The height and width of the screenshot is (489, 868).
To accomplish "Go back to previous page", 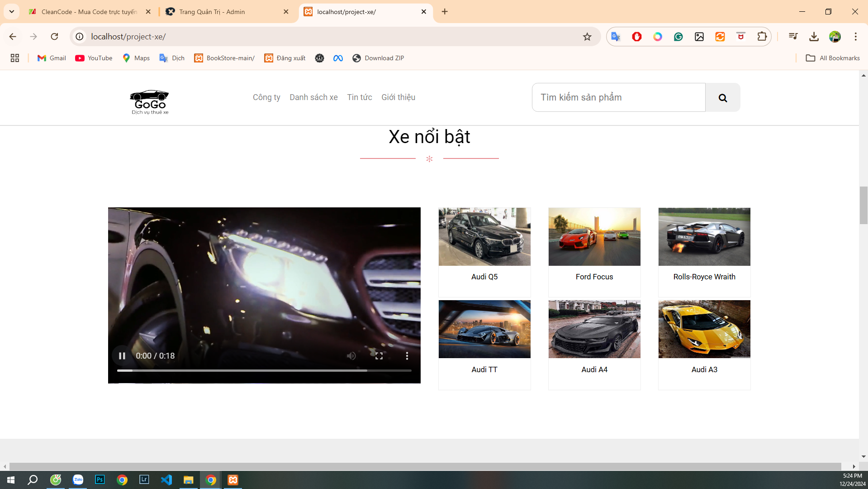I will pyautogui.click(x=13, y=37).
